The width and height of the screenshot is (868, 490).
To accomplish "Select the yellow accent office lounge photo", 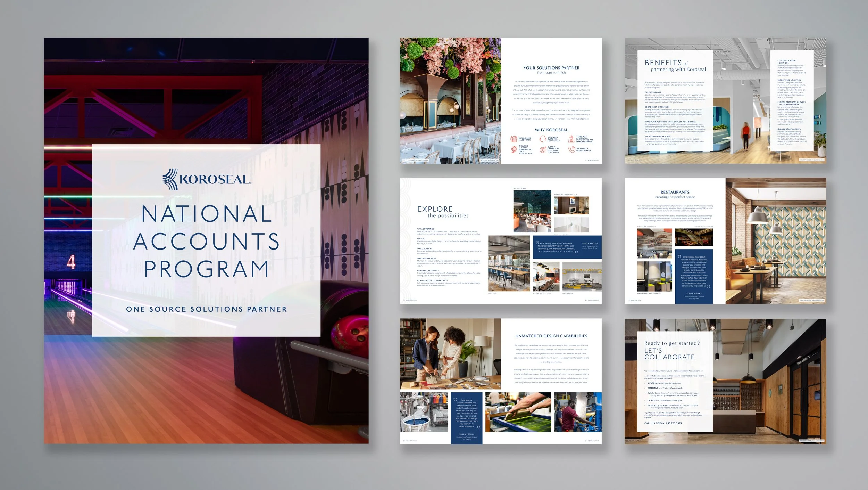I will pyautogui.click(x=582, y=277).
